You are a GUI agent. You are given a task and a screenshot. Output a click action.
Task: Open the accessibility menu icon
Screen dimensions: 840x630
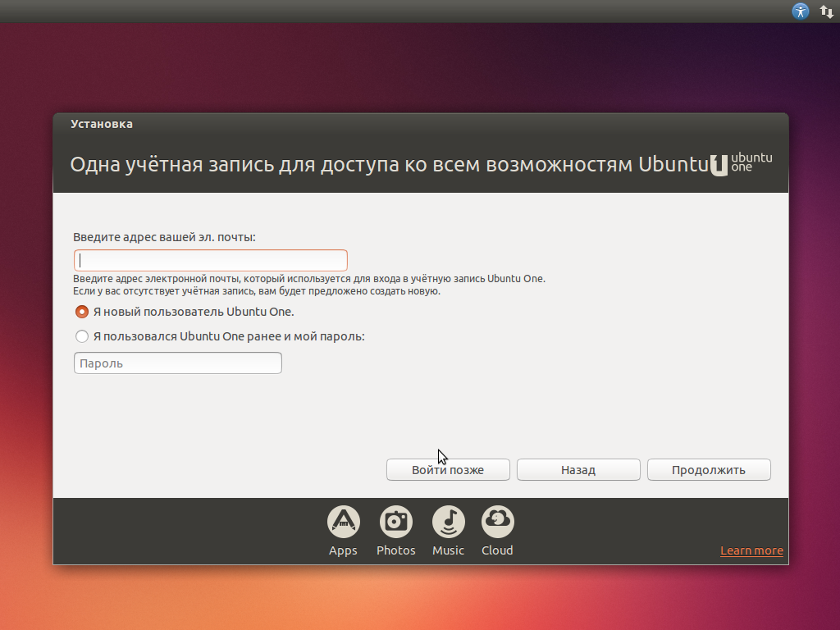click(x=801, y=11)
